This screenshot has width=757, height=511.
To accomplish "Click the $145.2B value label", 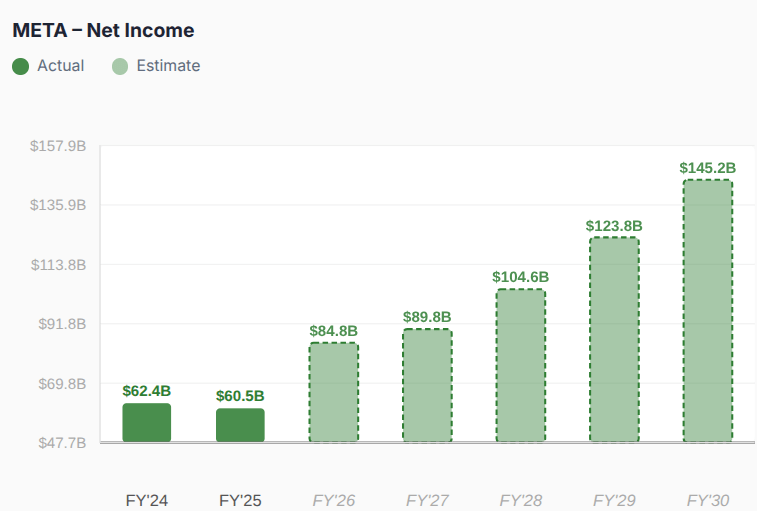I will 708,168.
